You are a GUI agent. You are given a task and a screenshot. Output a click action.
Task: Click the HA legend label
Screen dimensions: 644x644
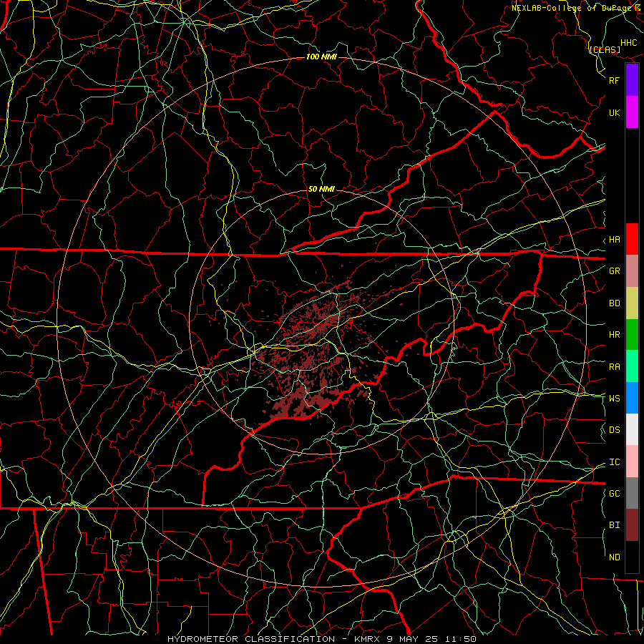point(615,239)
